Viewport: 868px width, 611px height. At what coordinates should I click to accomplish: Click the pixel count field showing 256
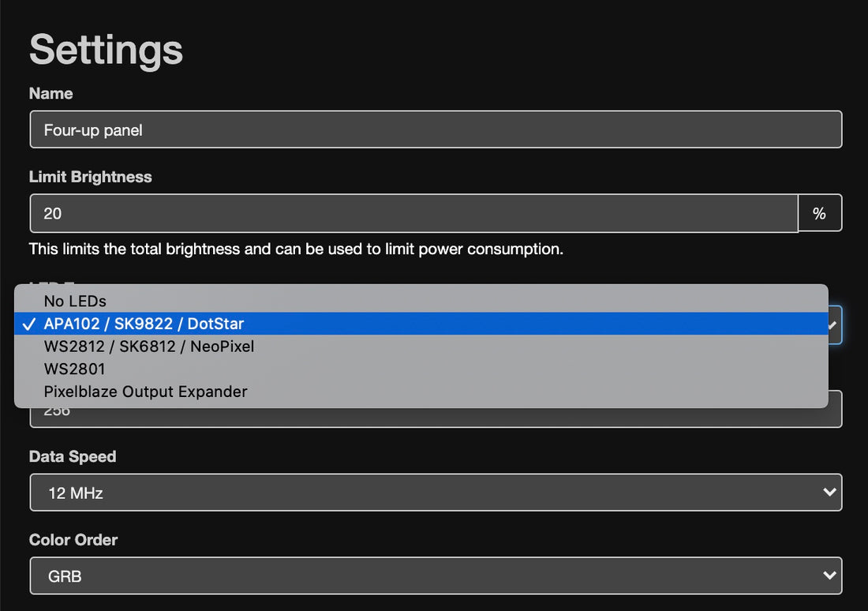click(436, 417)
